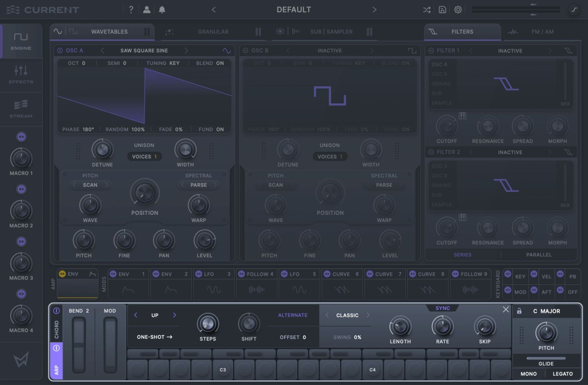
Task: Enable Filter 1 power button
Action: click(x=431, y=50)
